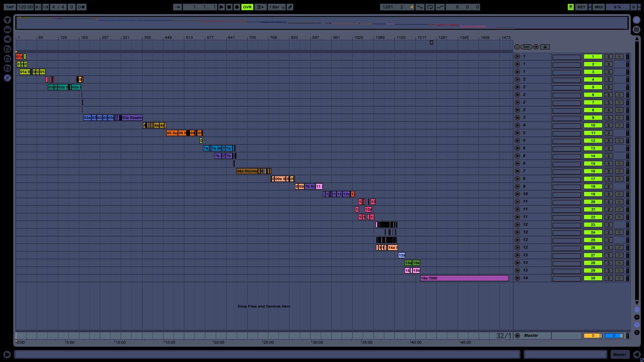Image resolution: width=644 pixels, height=362 pixels.
Task: Toggle Follow playback arrow button
Action: click(178, 7)
